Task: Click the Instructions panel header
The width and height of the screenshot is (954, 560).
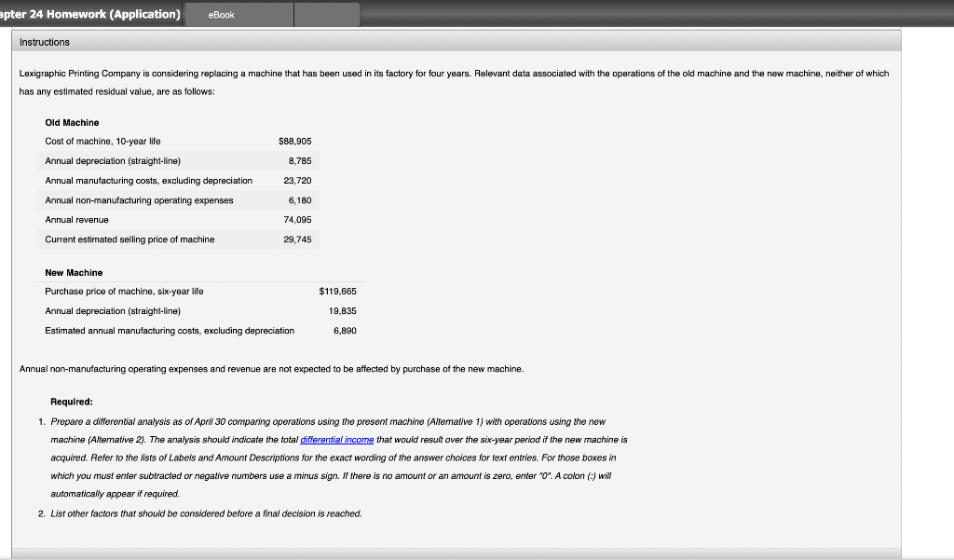Action: [45, 42]
